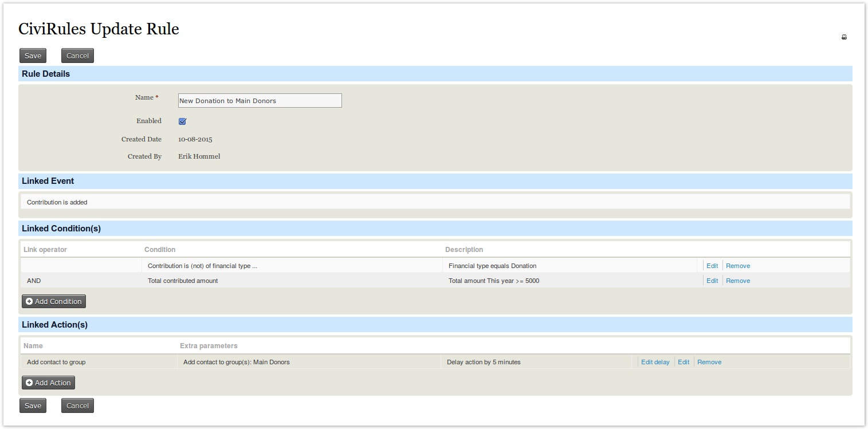The image size is (868, 429).
Task: Remove the financial type Donation condition
Action: point(737,266)
